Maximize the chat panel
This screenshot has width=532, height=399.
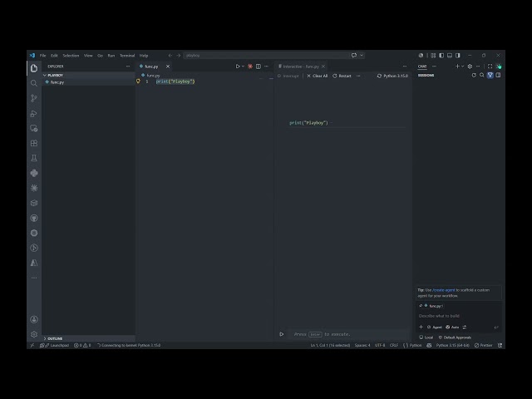(490, 66)
